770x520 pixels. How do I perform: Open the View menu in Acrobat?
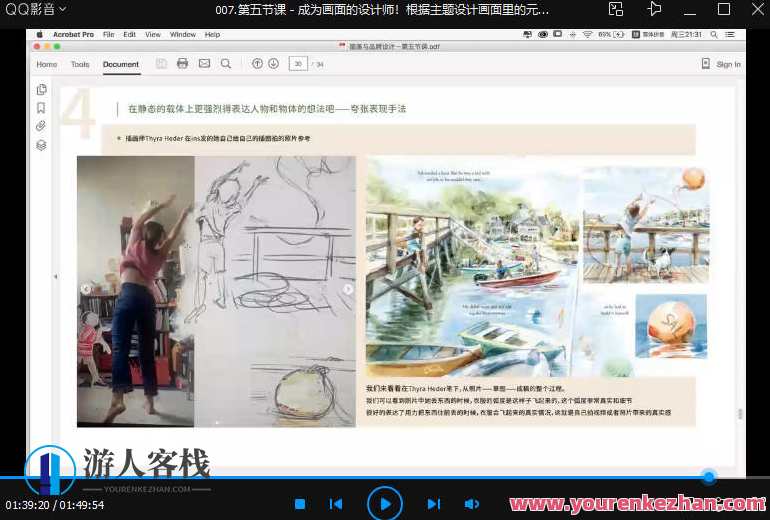tap(153, 34)
